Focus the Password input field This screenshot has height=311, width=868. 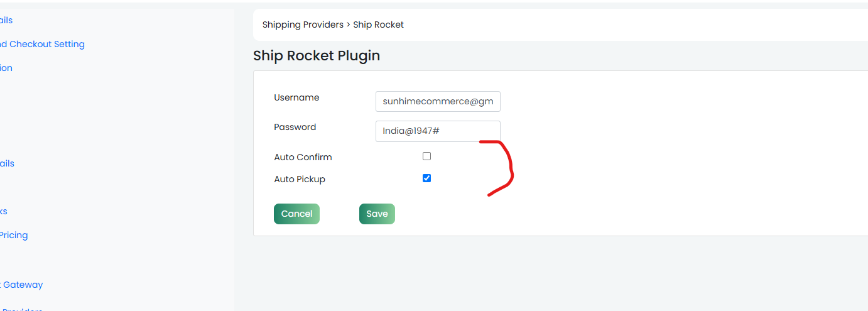(x=438, y=131)
